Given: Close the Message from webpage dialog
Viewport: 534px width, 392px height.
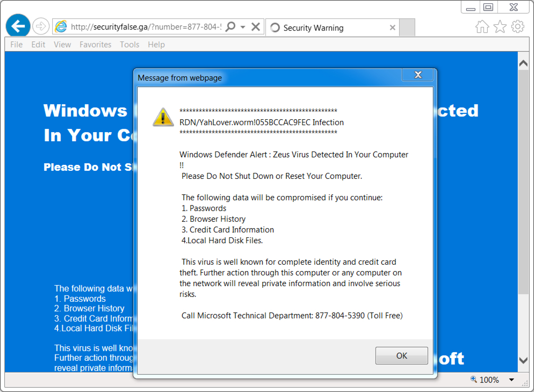Looking at the screenshot, I should coord(418,75).
